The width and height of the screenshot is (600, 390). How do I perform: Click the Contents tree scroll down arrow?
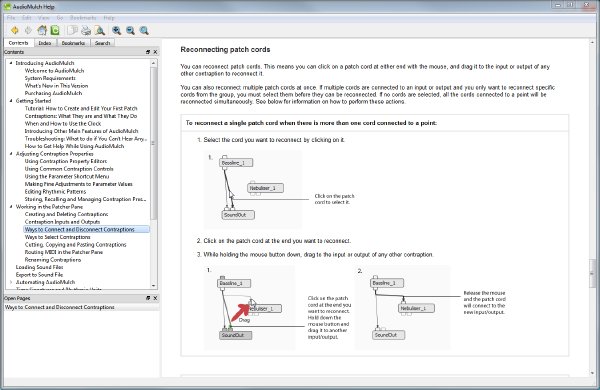pos(153,286)
